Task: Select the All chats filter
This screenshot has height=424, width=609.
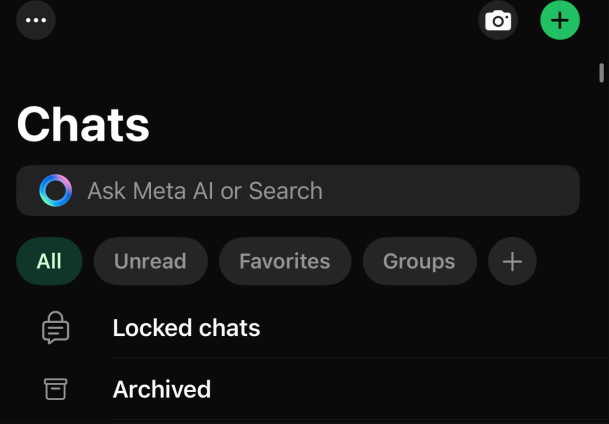Action: click(49, 262)
